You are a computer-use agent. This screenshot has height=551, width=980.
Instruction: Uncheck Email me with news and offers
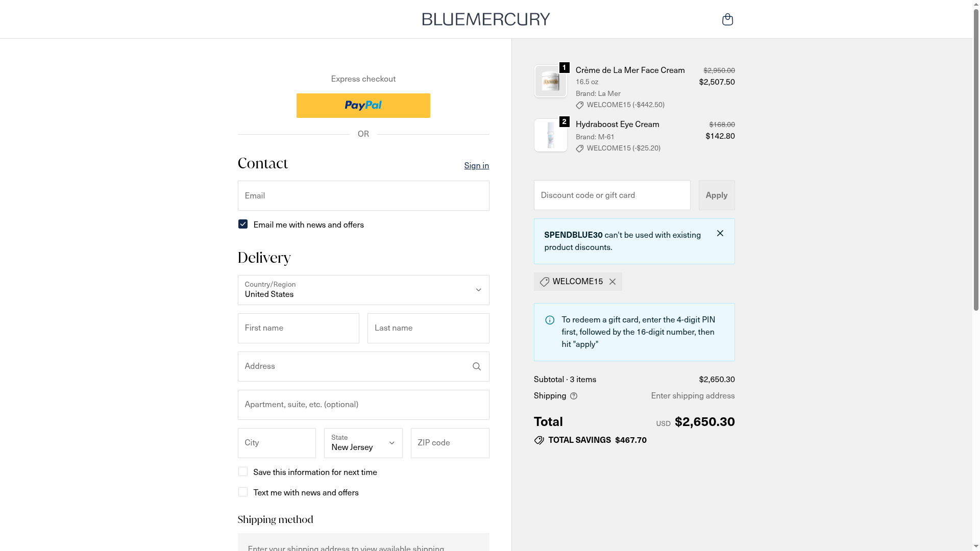click(x=243, y=224)
